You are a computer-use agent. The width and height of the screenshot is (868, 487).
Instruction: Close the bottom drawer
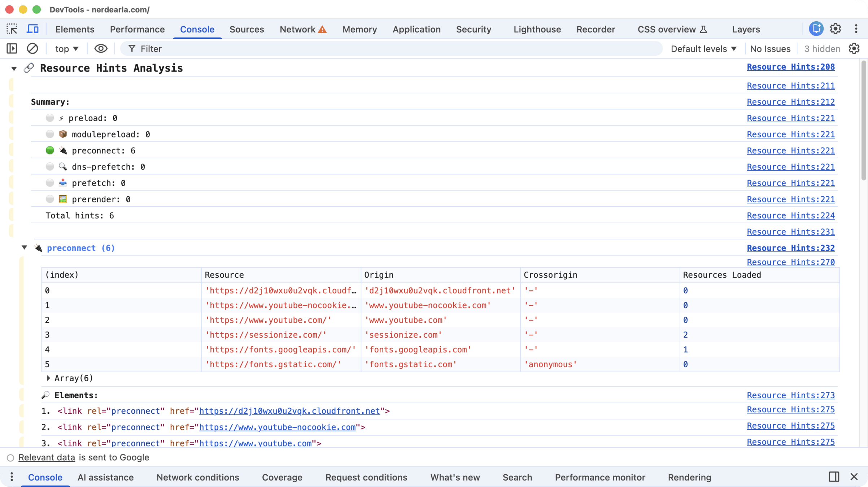pos(854,477)
